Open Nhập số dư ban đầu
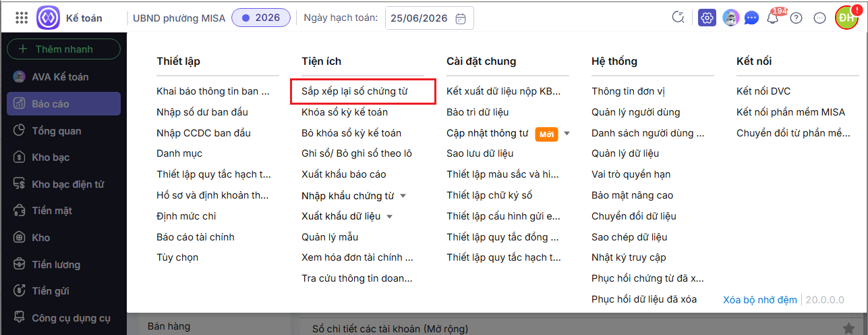868x335 pixels. click(204, 112)
